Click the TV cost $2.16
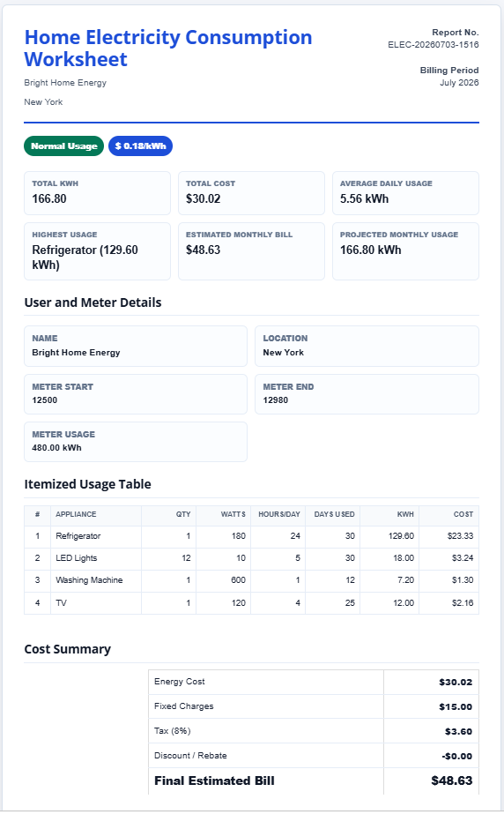Viewport: 504px width, 814px height. (x=463, y=602)
